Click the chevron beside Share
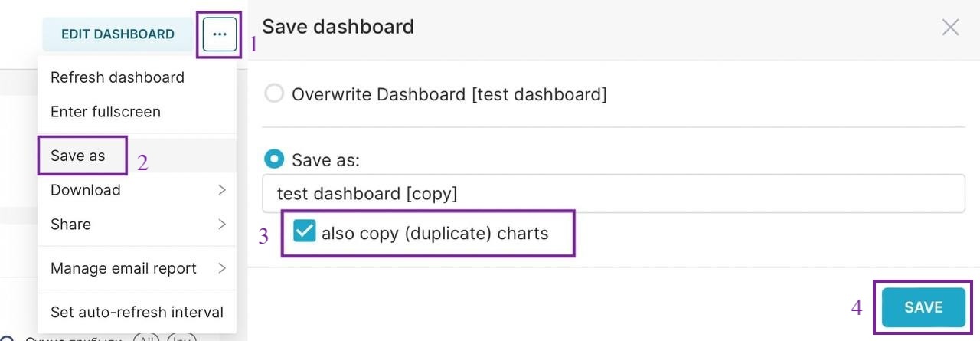Image resolution: width=980 pixels, height=341 pixels. pos(222,225)
